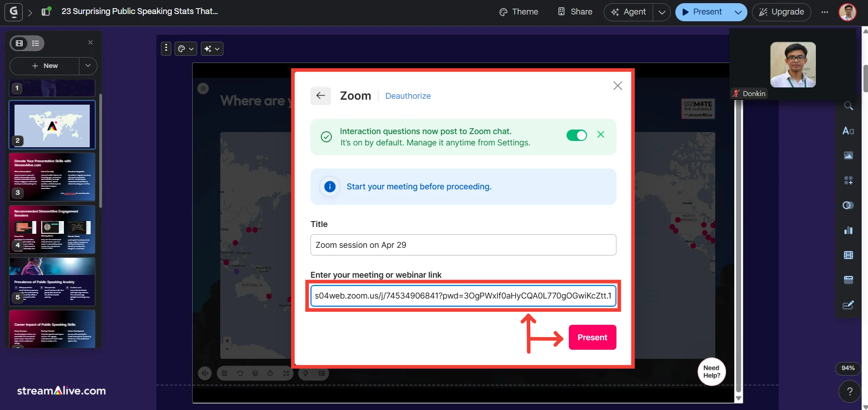
Task: Open the charts tool
Action: click(x=849, y=231)
